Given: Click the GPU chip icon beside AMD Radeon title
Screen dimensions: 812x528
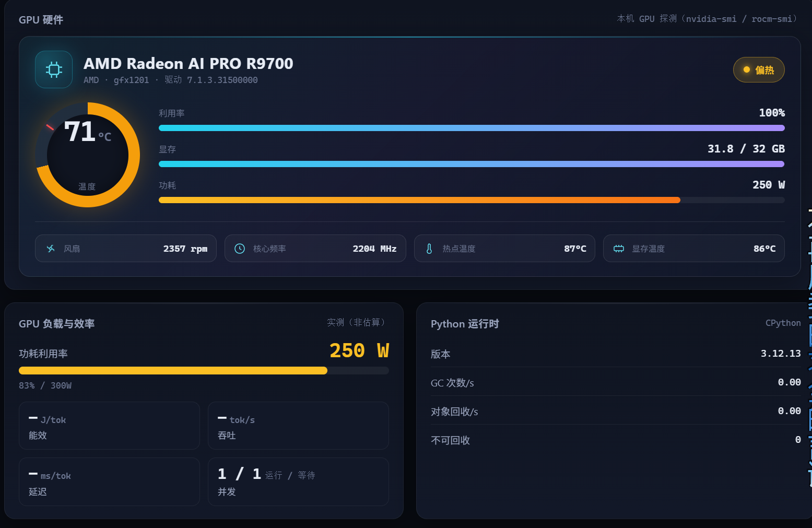Looking at the screenshot, I should [x=54, y=69].
